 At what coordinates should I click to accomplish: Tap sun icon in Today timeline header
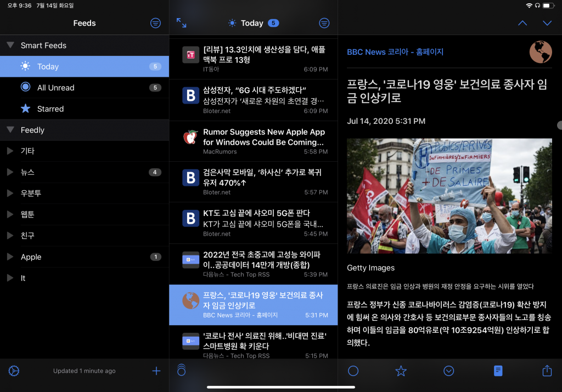point(232,23)
